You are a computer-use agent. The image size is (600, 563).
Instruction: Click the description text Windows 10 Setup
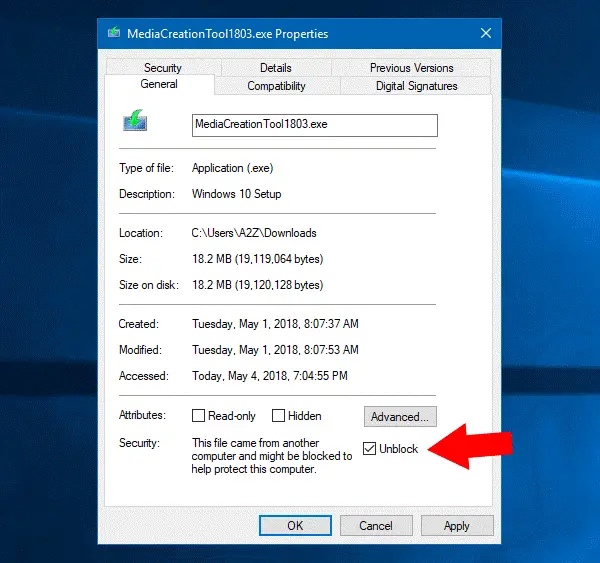pos(236,194)
